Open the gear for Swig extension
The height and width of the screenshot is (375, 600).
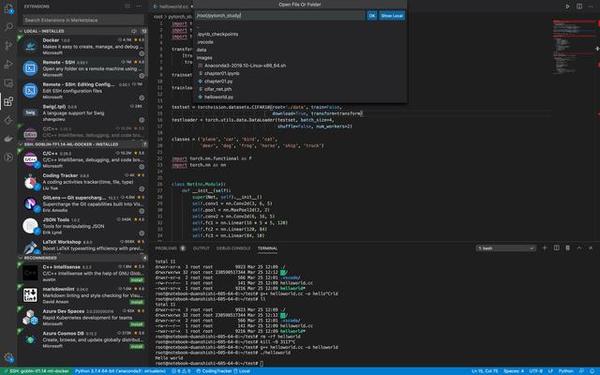[142, 120]
